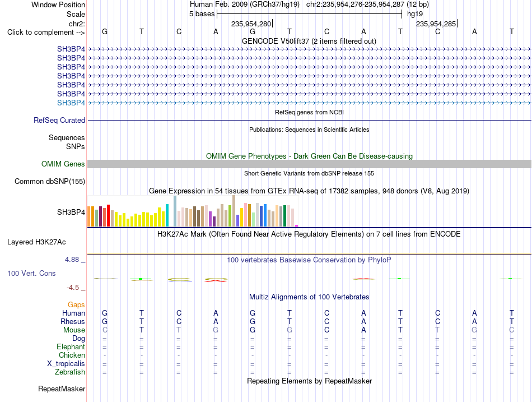Click the hg19 label beside scale bar
This screenshot has width=532, height=402.
(415, 14)
